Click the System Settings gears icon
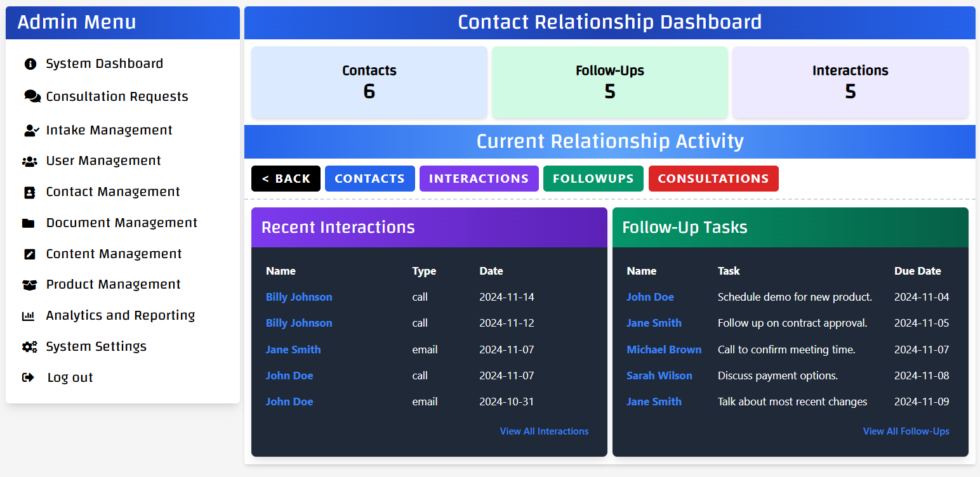980x477 pixels. tap(30, 347)
